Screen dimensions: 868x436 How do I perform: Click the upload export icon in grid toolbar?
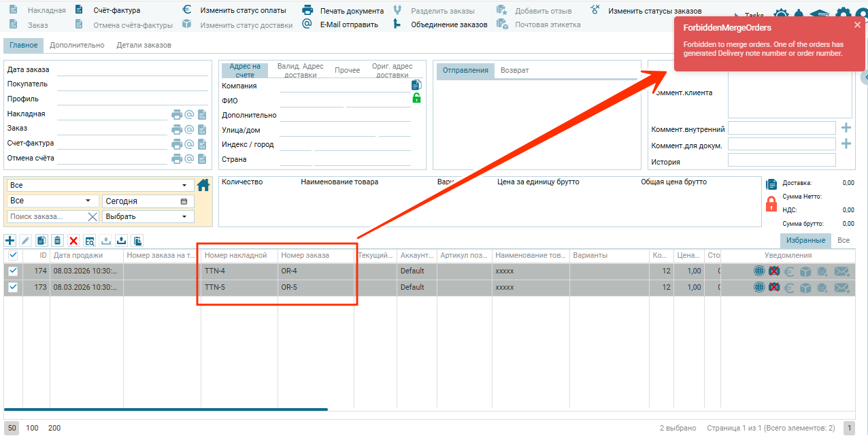122,241
